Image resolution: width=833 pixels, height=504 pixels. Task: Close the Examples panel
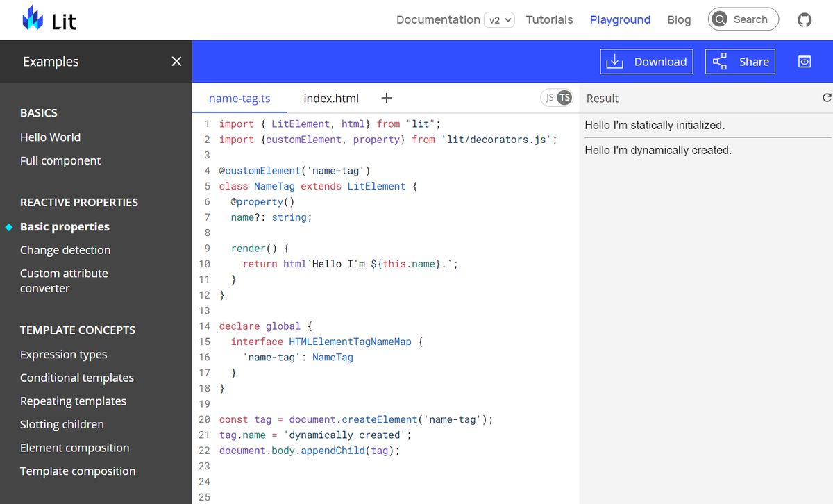click(176, 62)
